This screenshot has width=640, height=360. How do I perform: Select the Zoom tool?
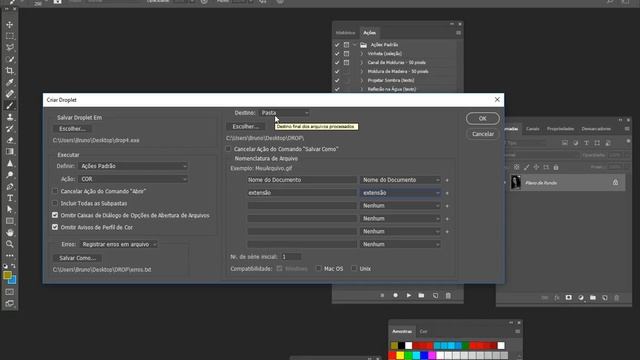pos(9,244)
